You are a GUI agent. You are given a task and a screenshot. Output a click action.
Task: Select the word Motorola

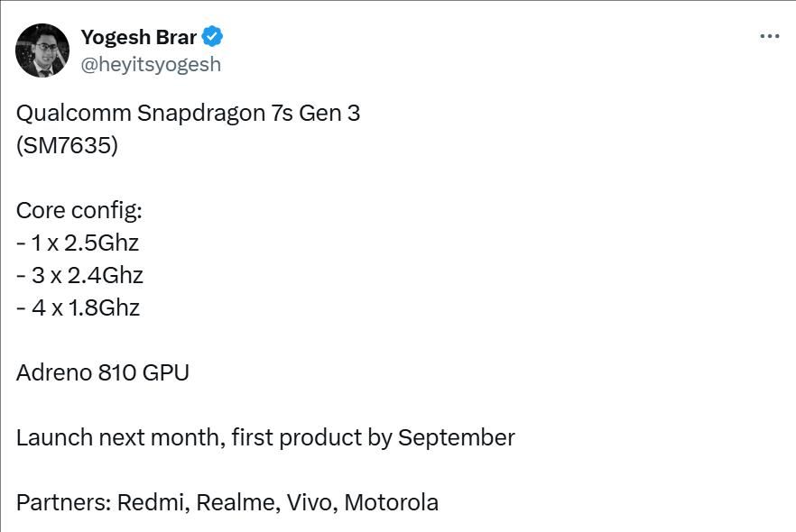pyautogui.click(x=392, y=502)
